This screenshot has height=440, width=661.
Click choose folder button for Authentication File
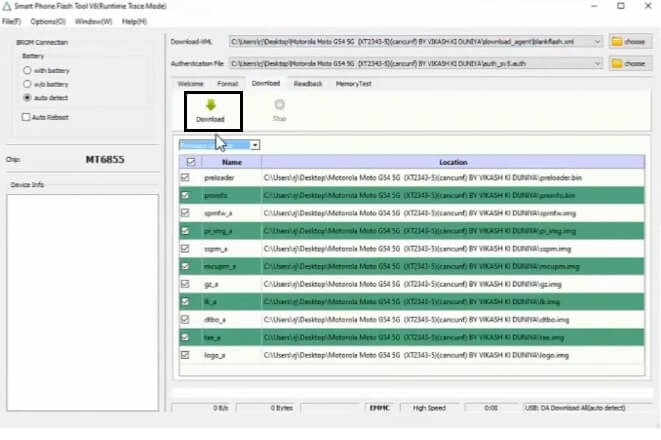(630, 64)
